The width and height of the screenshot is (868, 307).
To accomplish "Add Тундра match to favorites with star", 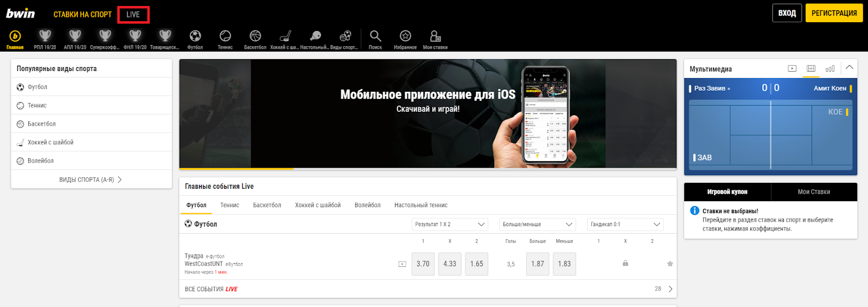I will (670, 264).
